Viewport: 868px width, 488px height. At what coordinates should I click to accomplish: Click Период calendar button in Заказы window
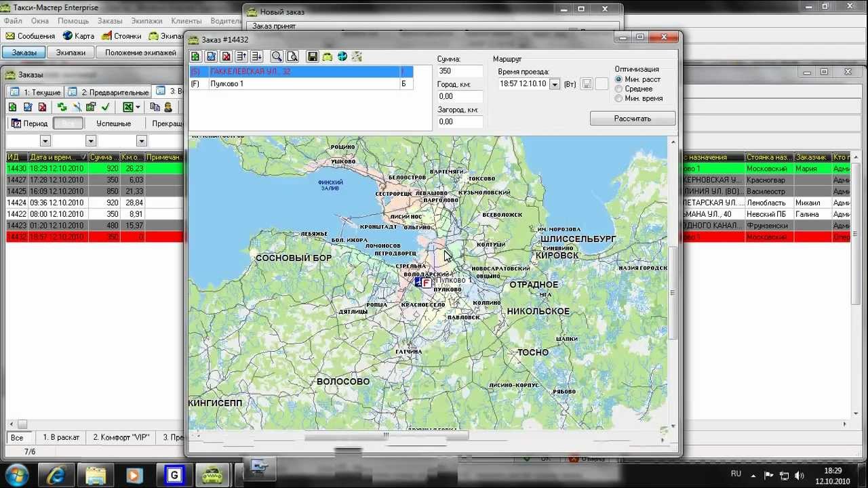tap(30, 123)
